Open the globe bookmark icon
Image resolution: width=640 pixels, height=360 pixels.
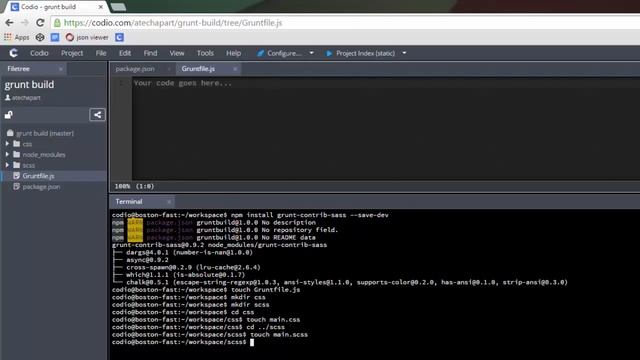[40, 37]
